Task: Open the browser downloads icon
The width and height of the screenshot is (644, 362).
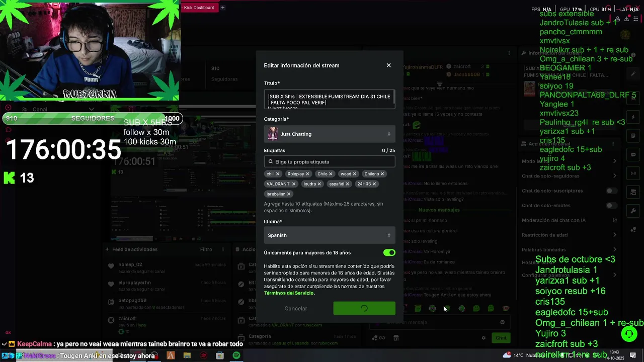Action: [626, 19]
